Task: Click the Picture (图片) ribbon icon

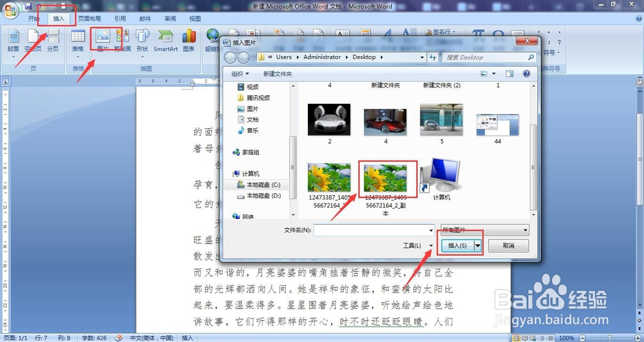Action: coord(102,41)
